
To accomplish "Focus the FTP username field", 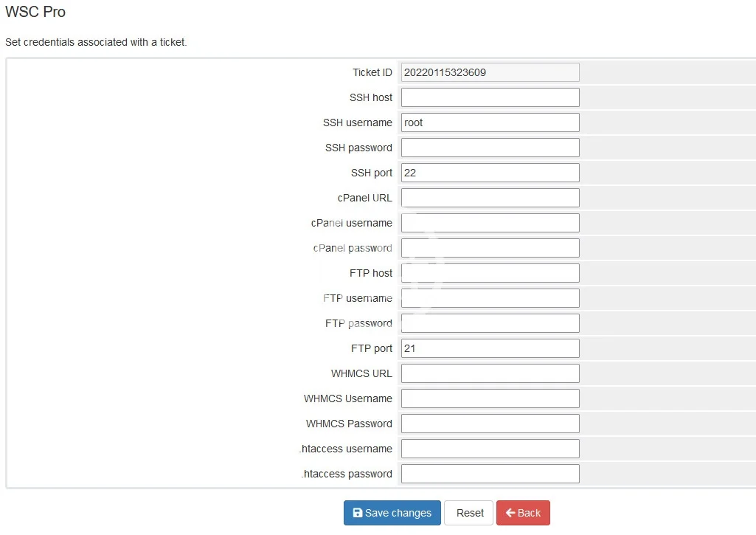I will pos(490,298).
